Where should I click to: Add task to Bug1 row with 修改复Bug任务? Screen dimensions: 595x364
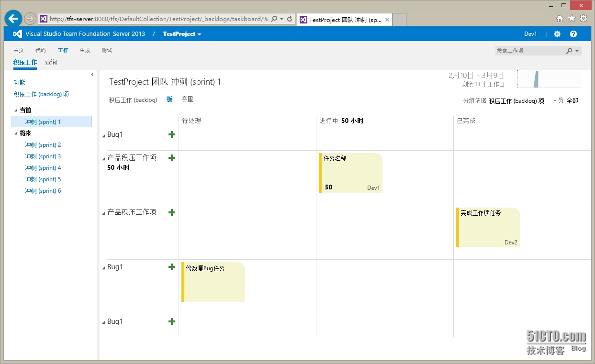coord(172,267)
